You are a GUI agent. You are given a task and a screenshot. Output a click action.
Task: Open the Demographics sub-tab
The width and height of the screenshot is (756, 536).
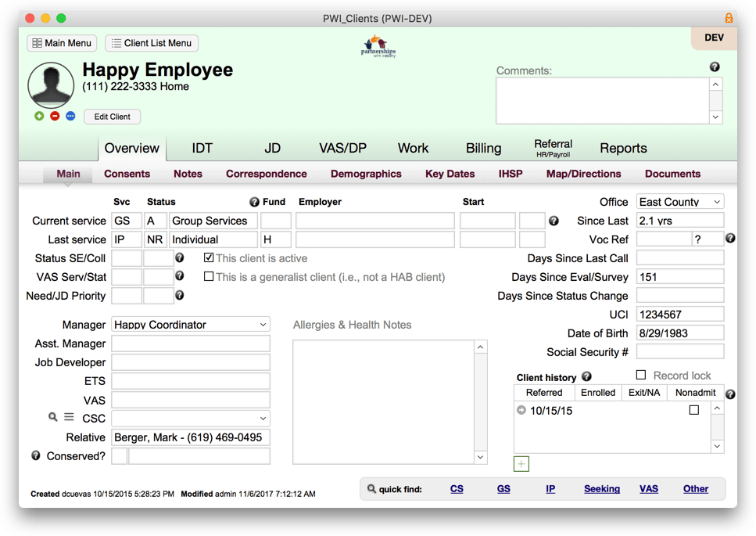(366, 173)
